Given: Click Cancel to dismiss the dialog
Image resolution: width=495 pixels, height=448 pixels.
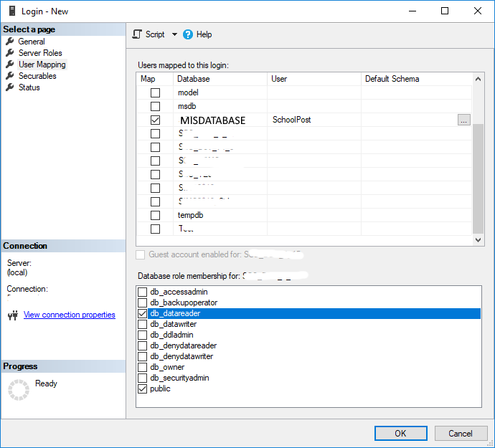Looking at the screenshot, I should [461, 433].
